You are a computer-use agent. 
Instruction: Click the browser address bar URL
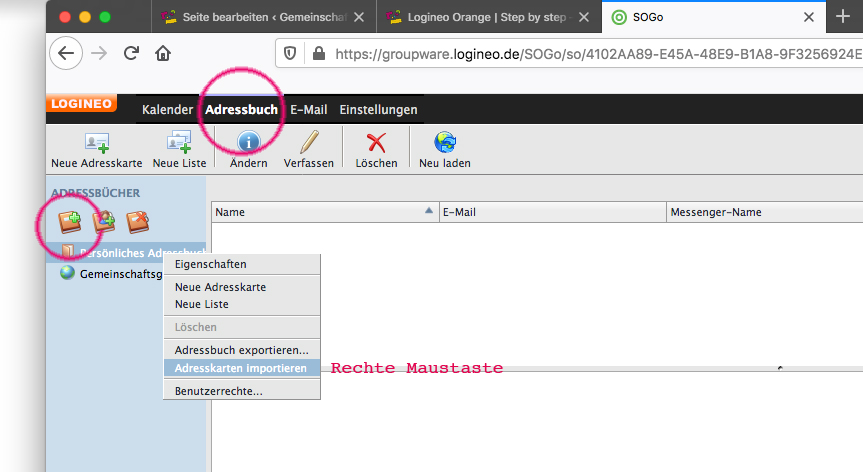[x=590, y=54]
